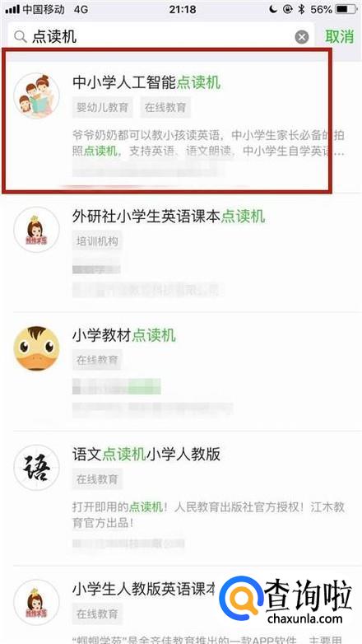Open the 外研社小学生英语课本点读机 avatar
The height and width of the screenshot is (644, 362).
(x=36, y=230)
